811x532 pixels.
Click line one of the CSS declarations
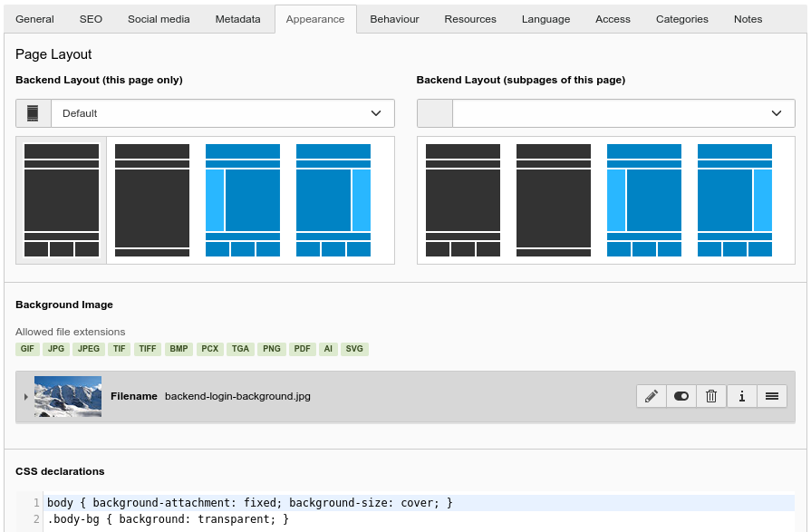point(249,502)
